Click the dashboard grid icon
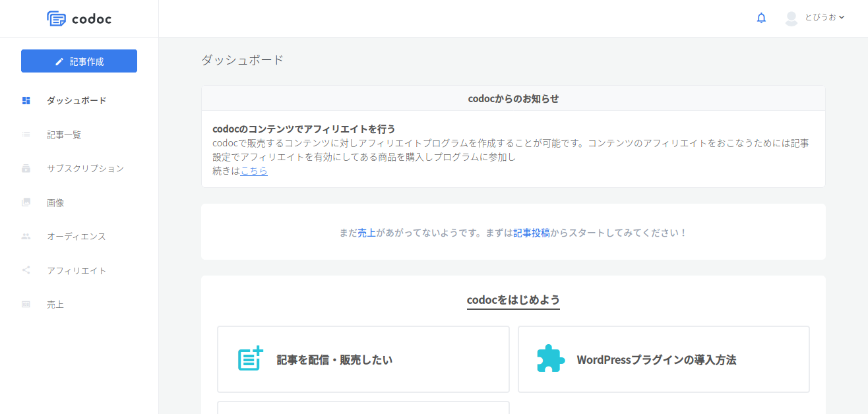Screen dimensions: 868x414 point(26,101)
